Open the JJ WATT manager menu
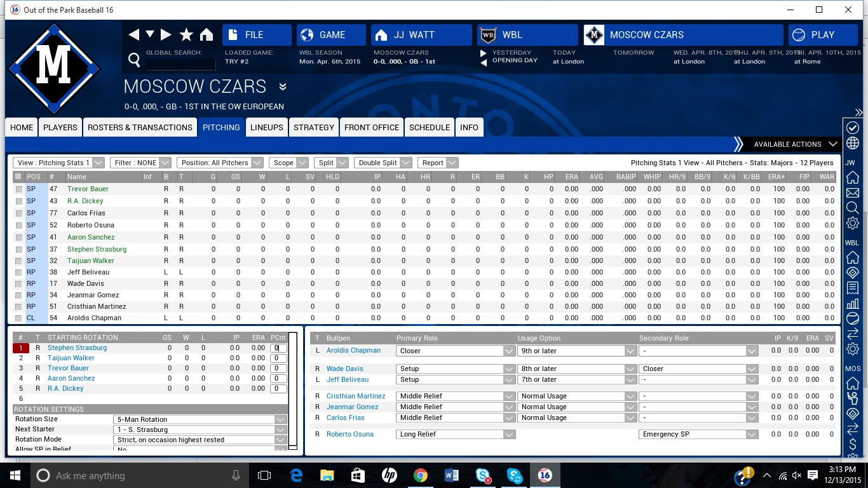Image resolution: width=868 pixels, height=488 pixels. click(421, 35)
